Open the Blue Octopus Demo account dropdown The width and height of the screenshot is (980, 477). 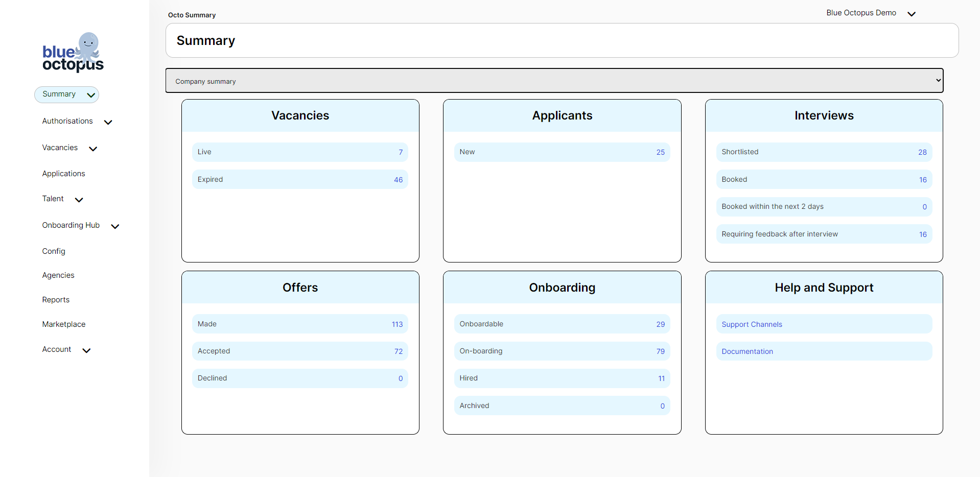pos(871,13)
